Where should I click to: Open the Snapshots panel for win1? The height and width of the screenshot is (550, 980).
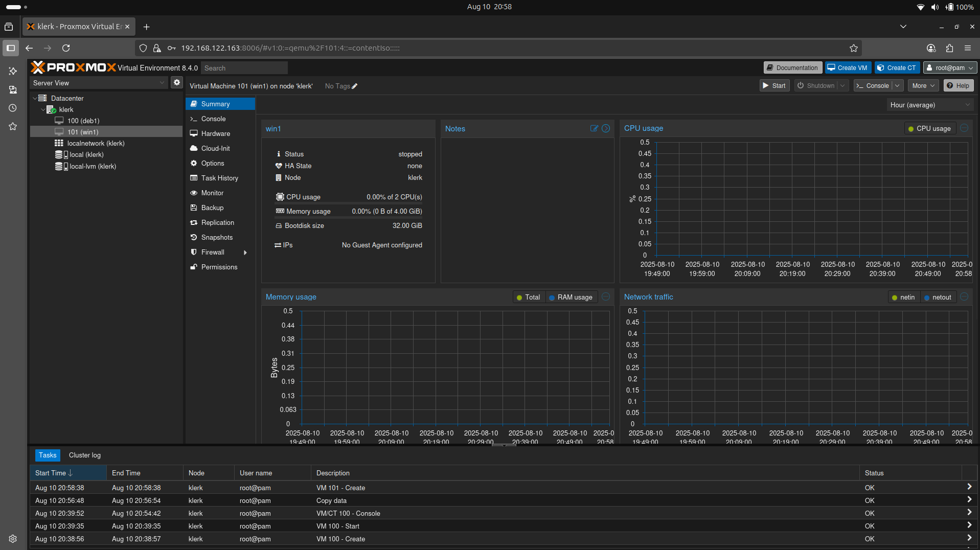point(216,237)
